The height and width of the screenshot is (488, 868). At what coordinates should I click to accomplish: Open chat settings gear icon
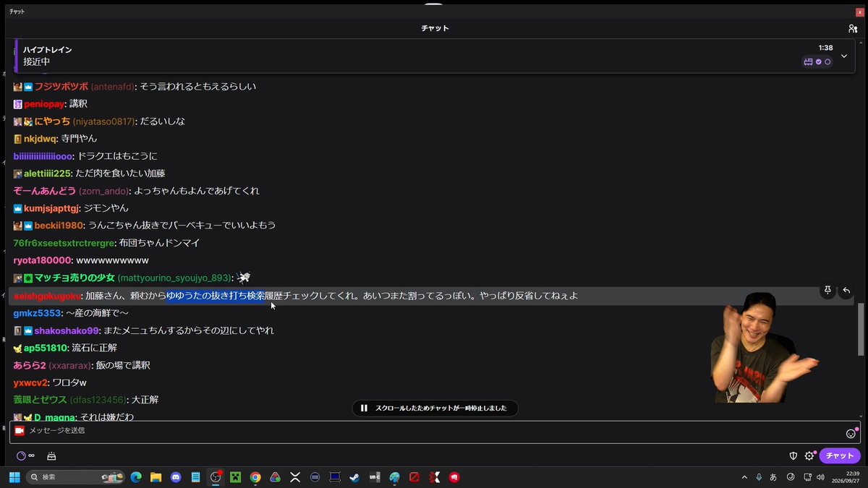[809, 456]
